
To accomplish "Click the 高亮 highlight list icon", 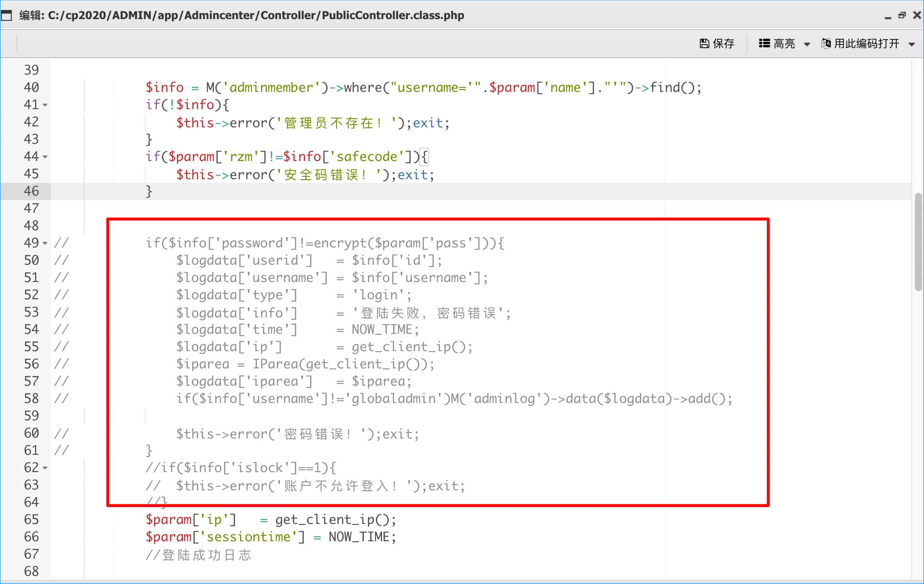I will pyautogui.click(x=764, y=44).
